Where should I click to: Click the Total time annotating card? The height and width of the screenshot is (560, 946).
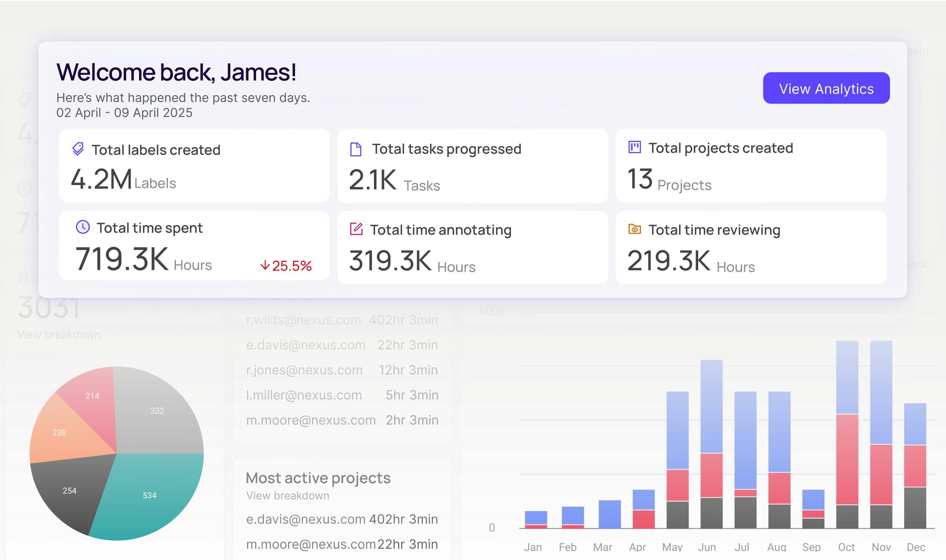click(472, 248)
